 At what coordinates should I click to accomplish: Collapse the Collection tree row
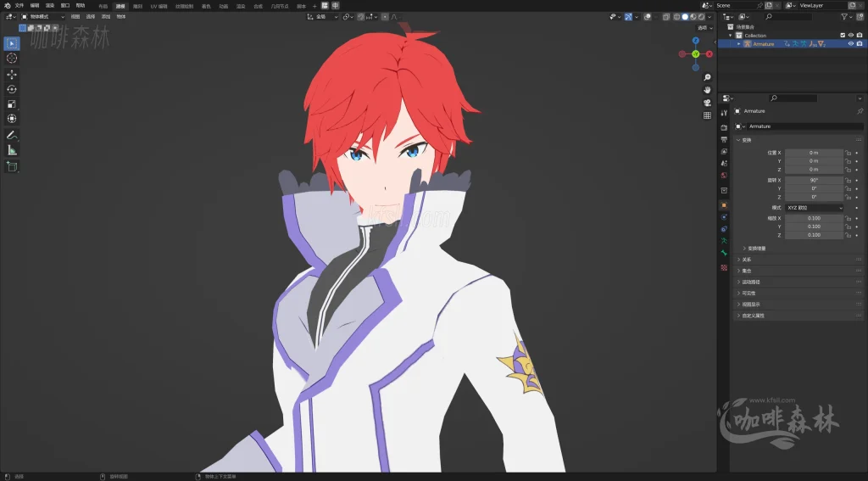point(731,36)
